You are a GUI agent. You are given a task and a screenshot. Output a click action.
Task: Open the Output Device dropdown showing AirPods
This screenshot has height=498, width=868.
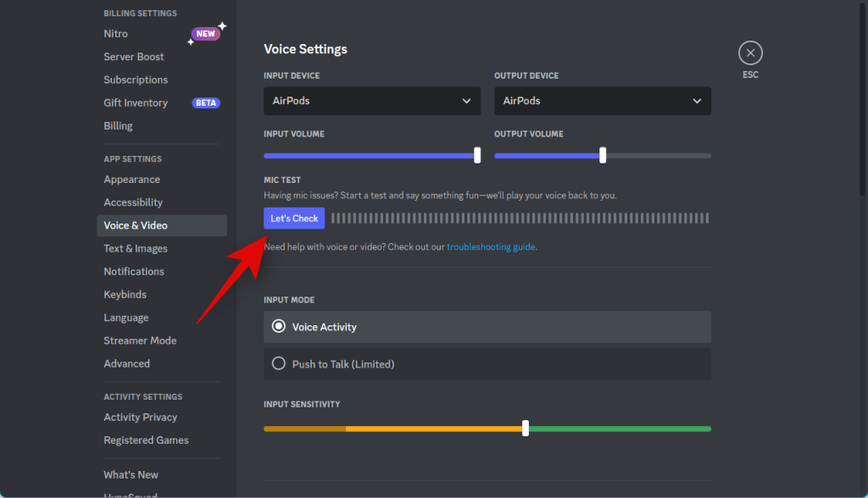[x=602, y=101]
